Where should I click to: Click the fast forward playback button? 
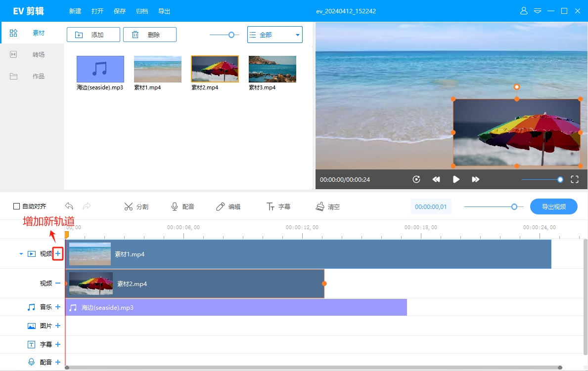475,180
